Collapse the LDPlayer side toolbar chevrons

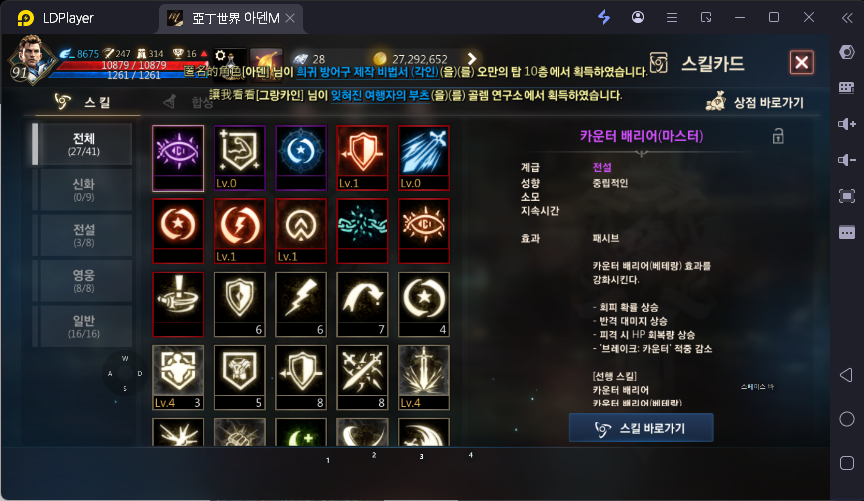[847, 18]
